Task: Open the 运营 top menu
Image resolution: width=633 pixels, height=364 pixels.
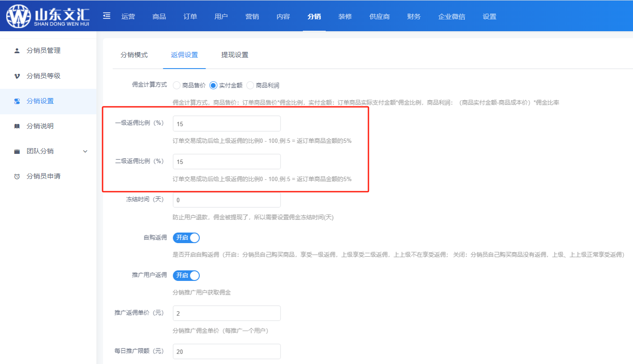Action: (x=128, y=17)
